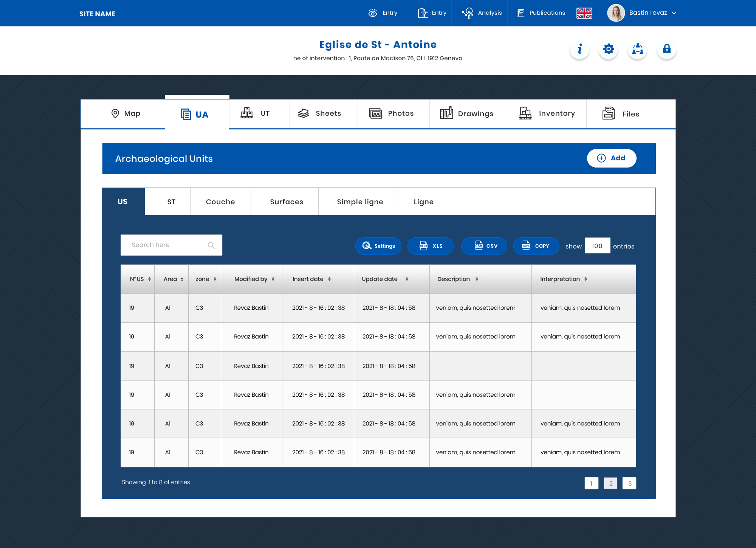Click the info icon near site title
The image size is (756, 548).
[x=579, y=49]
